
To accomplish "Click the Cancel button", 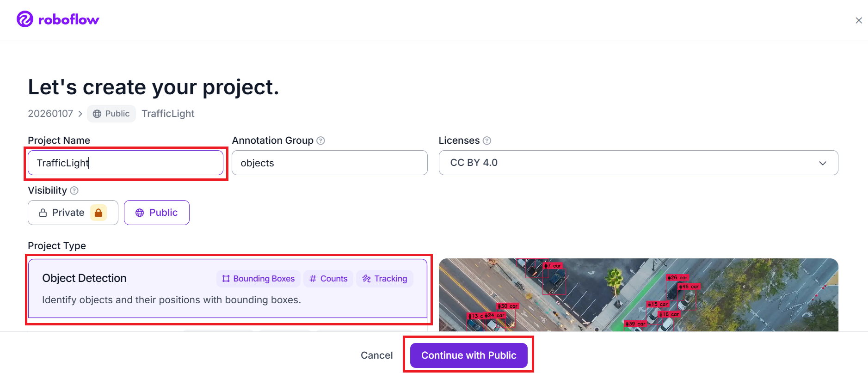I will (x=376, y=355).
